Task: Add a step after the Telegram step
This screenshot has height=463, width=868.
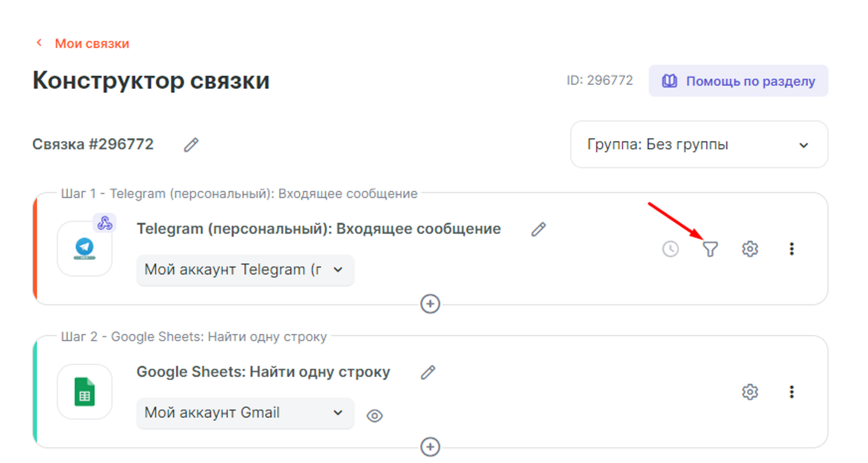Action: coord(430,304)
